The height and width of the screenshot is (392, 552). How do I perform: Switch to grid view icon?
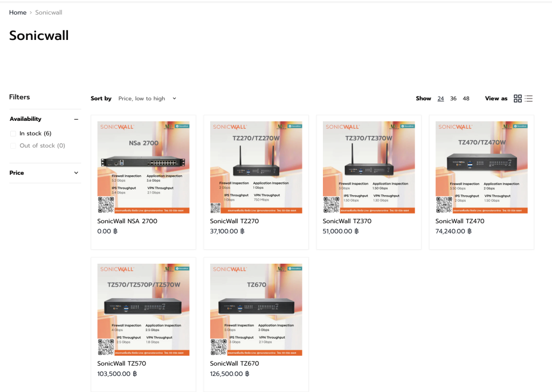(517, 99)
